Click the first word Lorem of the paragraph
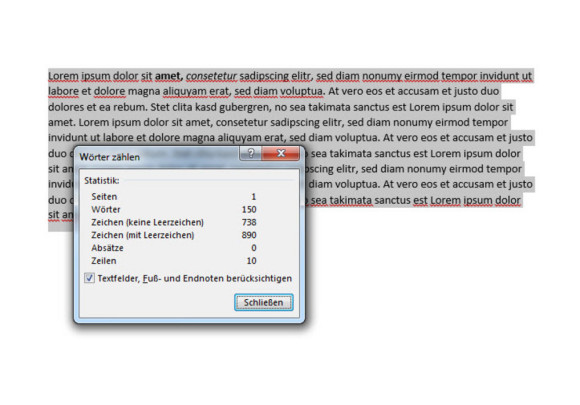This screenshot has width=580, height=405. tap(63, 76)
